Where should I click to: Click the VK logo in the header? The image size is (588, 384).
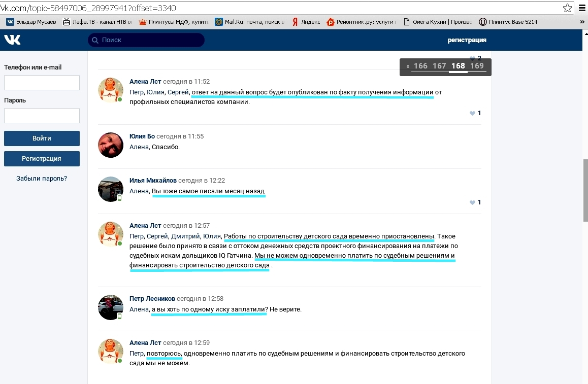(12, 40)
